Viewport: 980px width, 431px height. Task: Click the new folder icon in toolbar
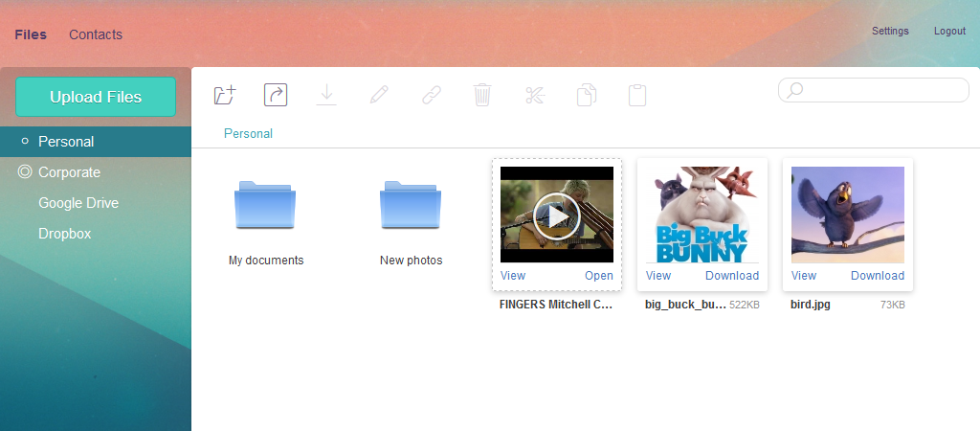224,95
